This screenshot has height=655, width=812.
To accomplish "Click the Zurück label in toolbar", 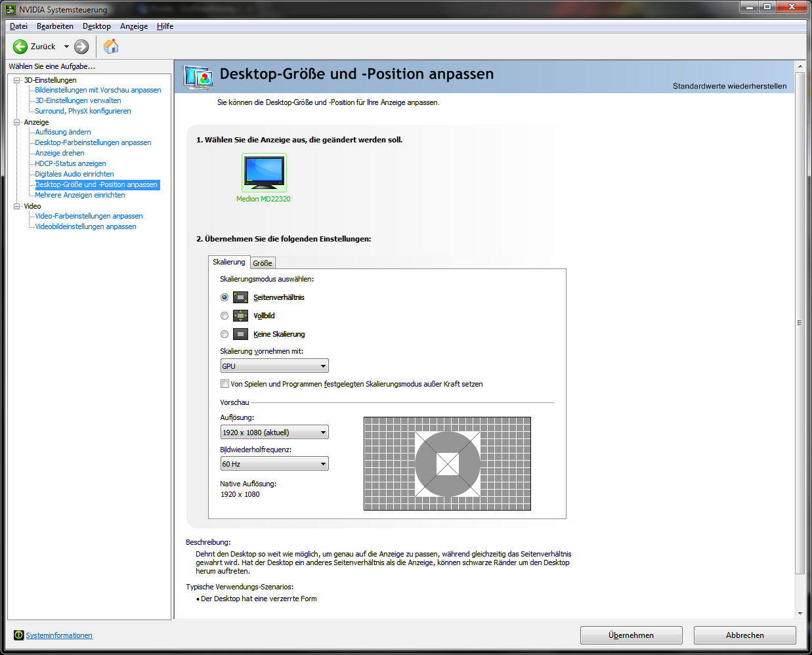I will (43, 47).
